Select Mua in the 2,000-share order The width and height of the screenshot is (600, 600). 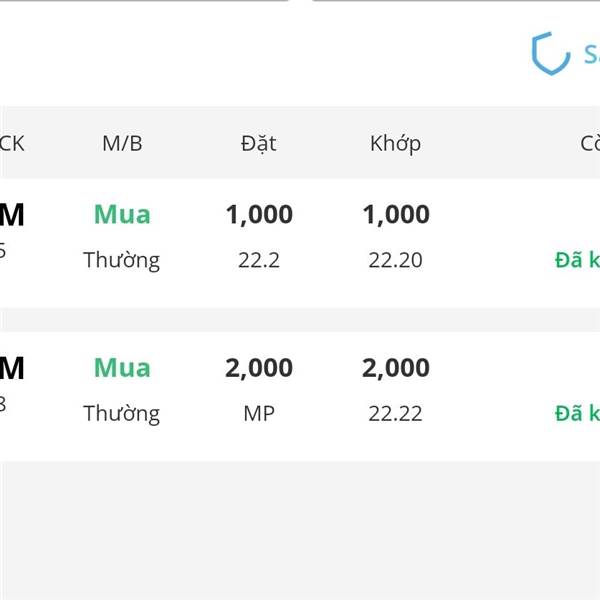pos(122,368)
